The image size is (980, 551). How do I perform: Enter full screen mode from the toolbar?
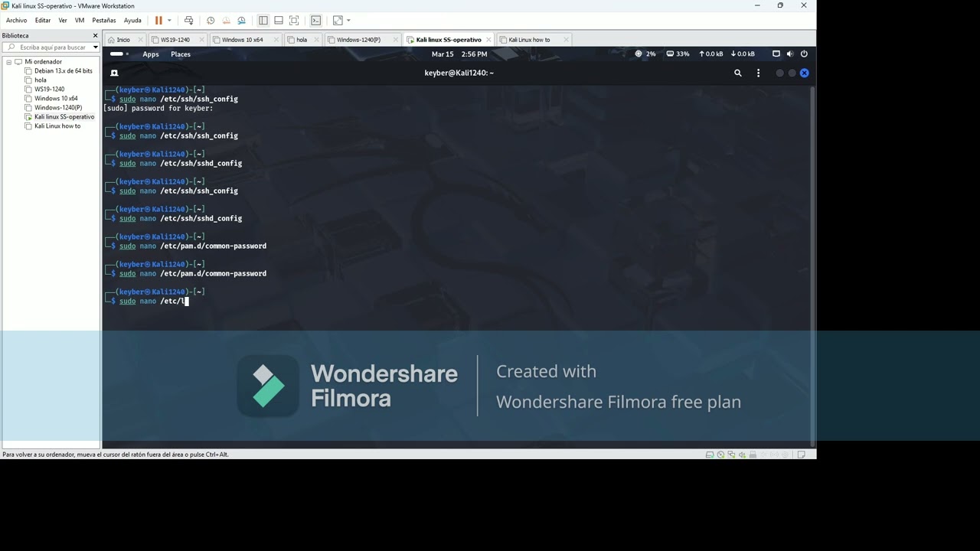tap(294, 21)
